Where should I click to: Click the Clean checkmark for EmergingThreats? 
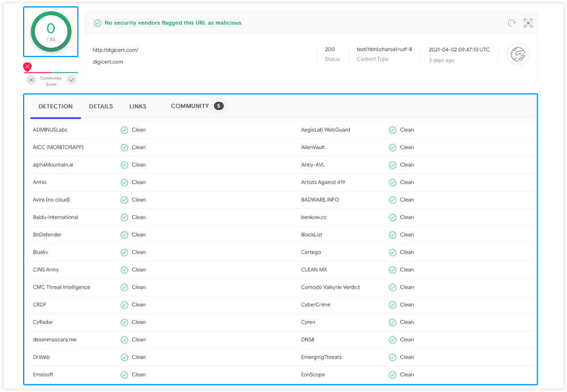[x=392, y=357]
